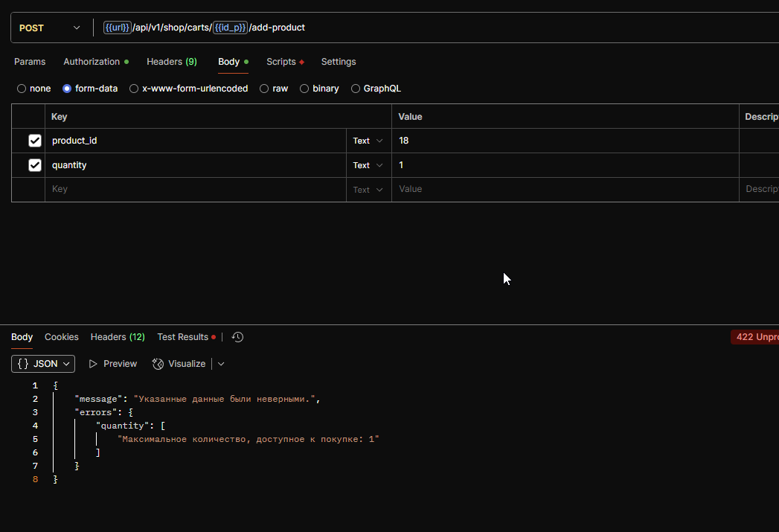The height and width of the screenshot is (532, 779).
Task: Open Text type dropdown for quantity
Action: click(368, 165)
